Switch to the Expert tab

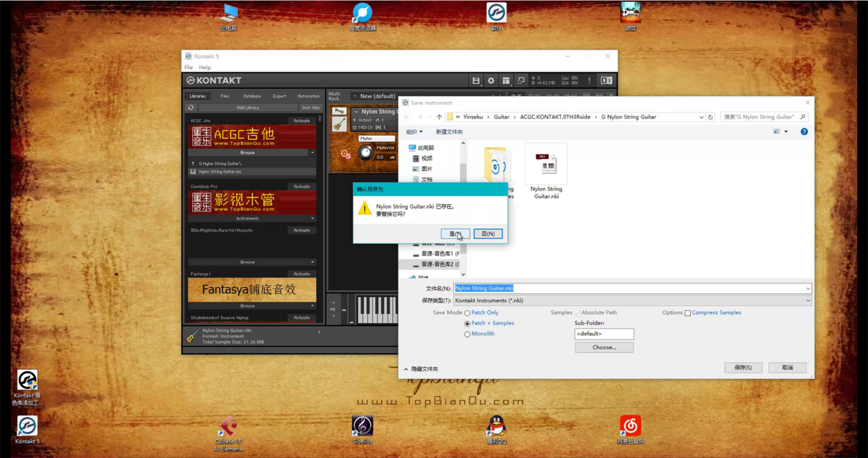279,96
